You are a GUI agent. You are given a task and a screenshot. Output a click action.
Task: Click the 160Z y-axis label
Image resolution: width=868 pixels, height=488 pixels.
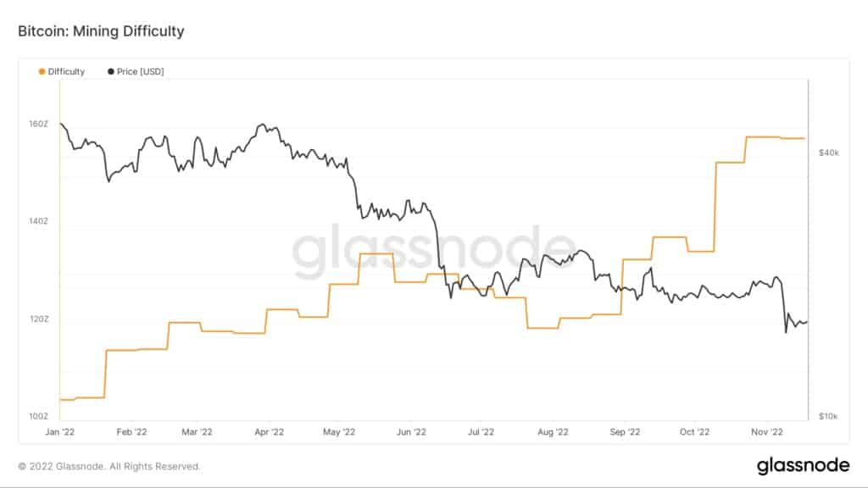[x=39, y=124]
